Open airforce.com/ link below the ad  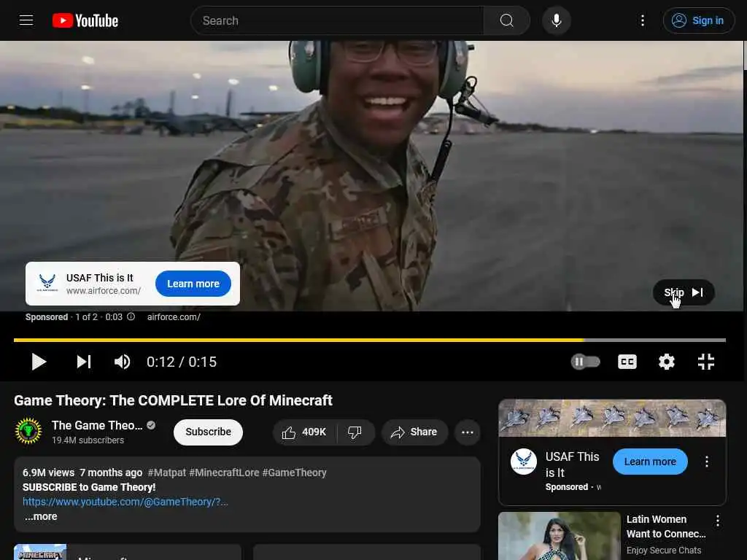174,316
